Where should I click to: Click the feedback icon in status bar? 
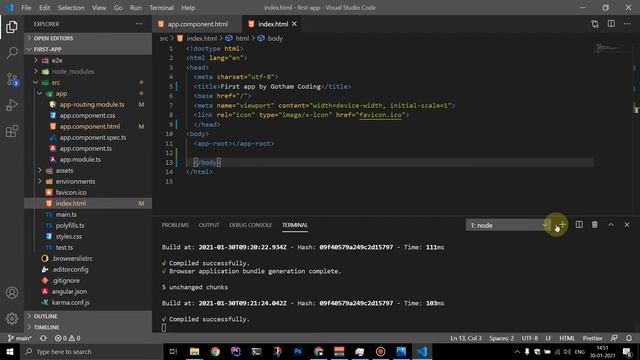614,338
